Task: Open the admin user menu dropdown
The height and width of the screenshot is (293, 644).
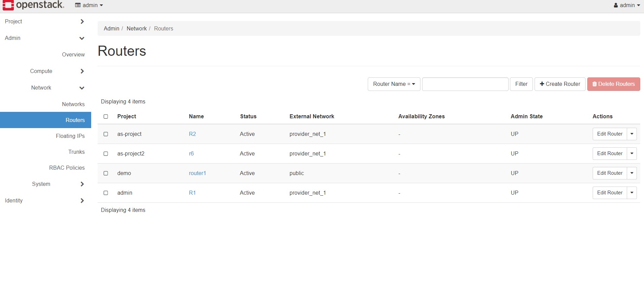Action: [x=626, y=5]
